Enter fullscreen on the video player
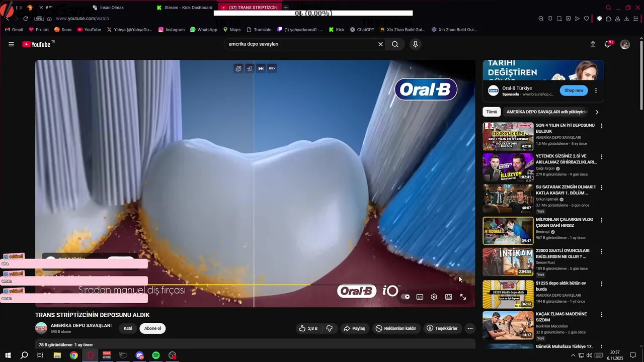 463,297
